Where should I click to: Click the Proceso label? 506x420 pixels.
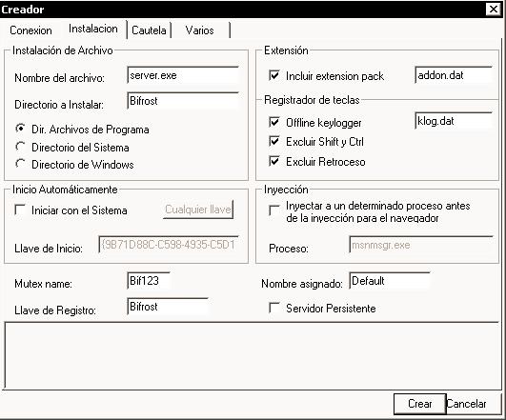point(289,249)
